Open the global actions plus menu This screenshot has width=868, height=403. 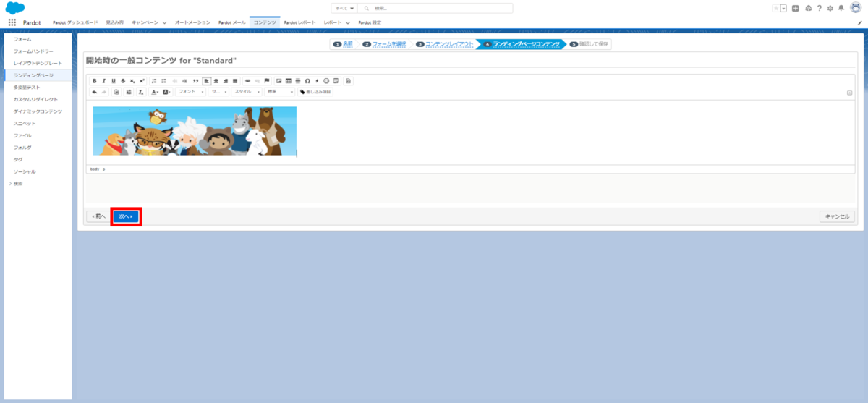click(796, 8)
